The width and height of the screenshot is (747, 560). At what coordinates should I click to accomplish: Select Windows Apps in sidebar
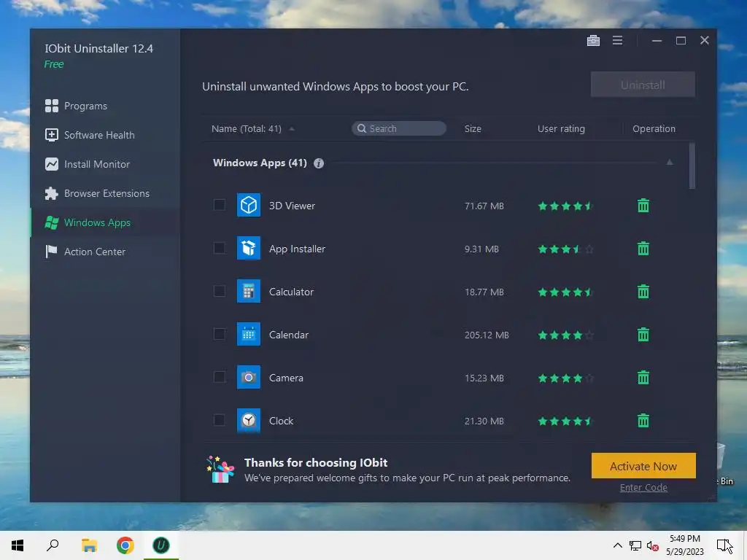(105, 222)
